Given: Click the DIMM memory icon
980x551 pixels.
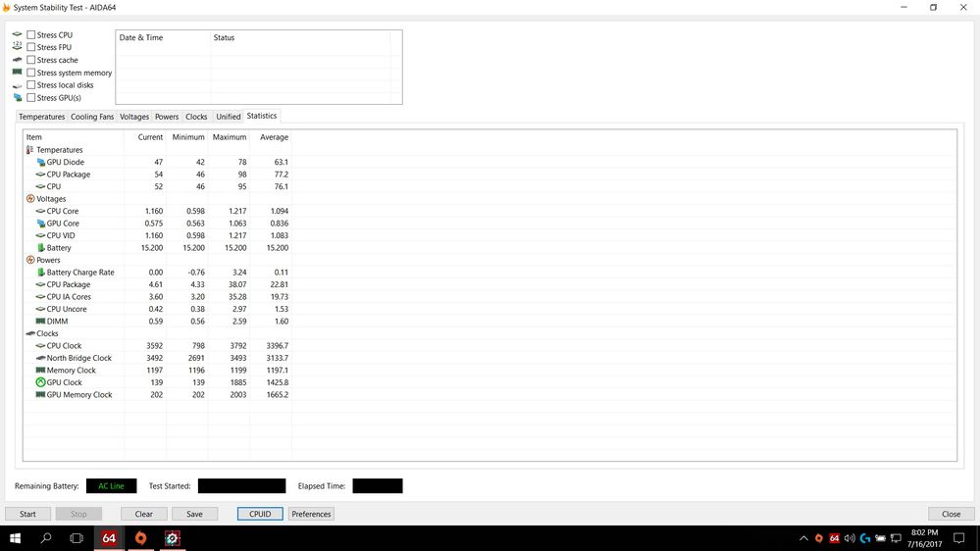Looking at the screenshot, I should pos(40,322).
